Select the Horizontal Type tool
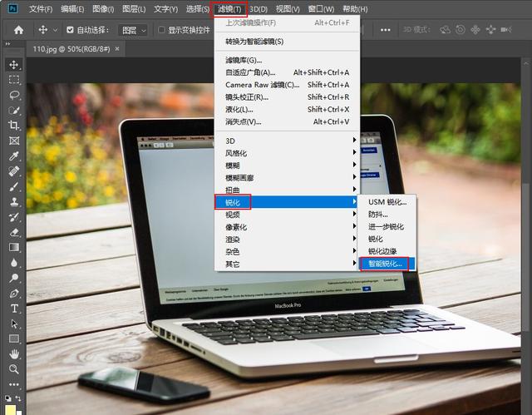This screenshot has width=532, height=415. click(14, 308)
